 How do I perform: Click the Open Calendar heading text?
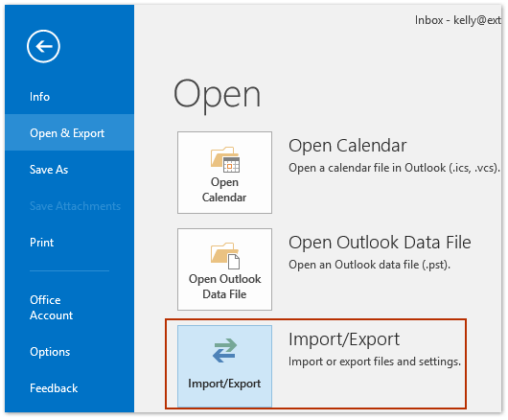pos(347,146)
